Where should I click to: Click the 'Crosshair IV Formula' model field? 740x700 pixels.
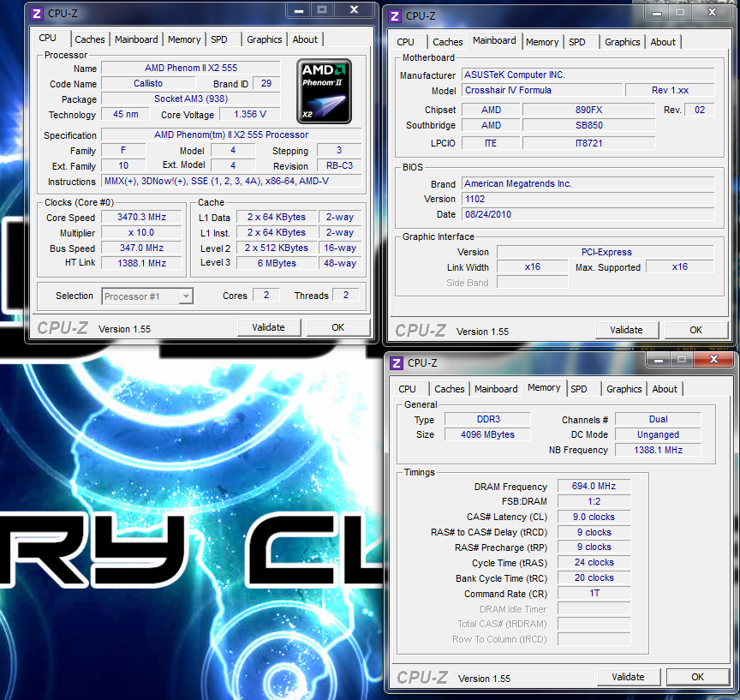[x=542, y=90]
